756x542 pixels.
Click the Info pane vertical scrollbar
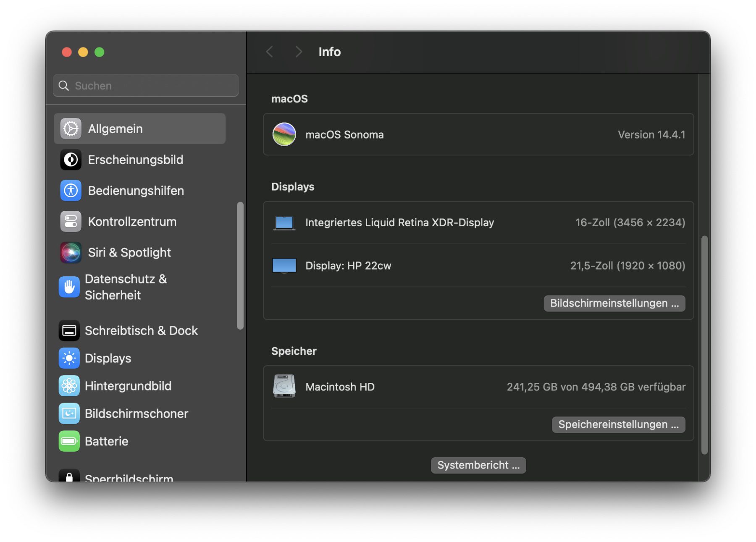pos(704,344)
